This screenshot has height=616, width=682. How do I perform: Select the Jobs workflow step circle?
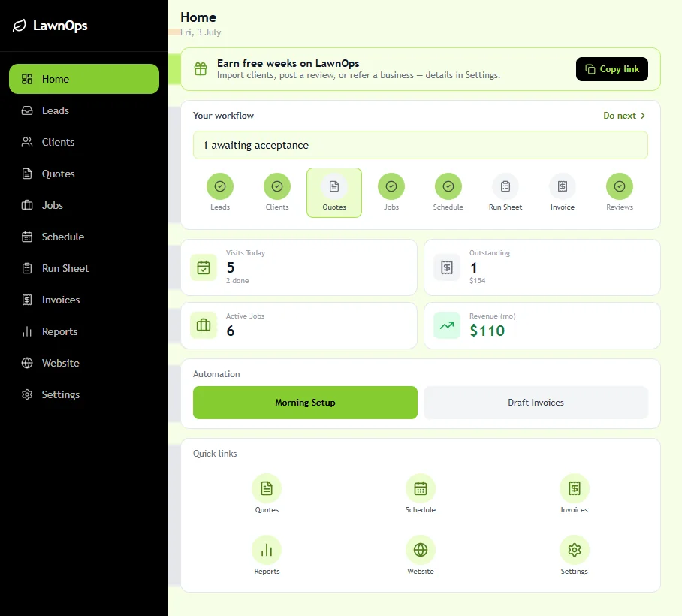[x=391, y=186]
